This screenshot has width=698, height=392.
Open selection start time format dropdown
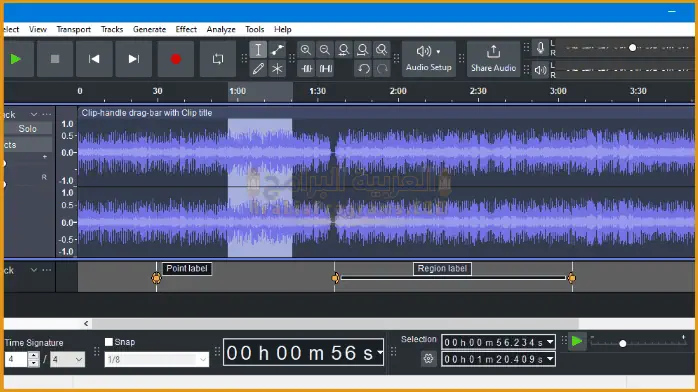click(550, 342)
